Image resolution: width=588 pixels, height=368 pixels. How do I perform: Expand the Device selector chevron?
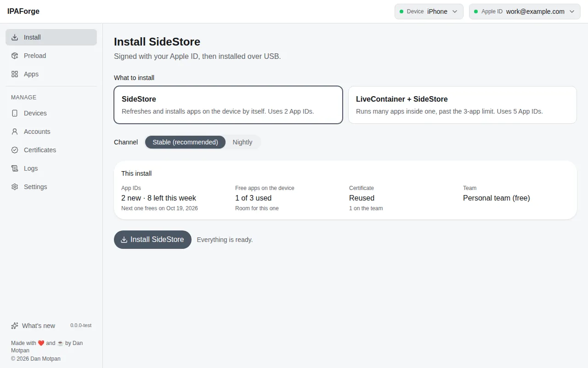[x=455, y=11]
